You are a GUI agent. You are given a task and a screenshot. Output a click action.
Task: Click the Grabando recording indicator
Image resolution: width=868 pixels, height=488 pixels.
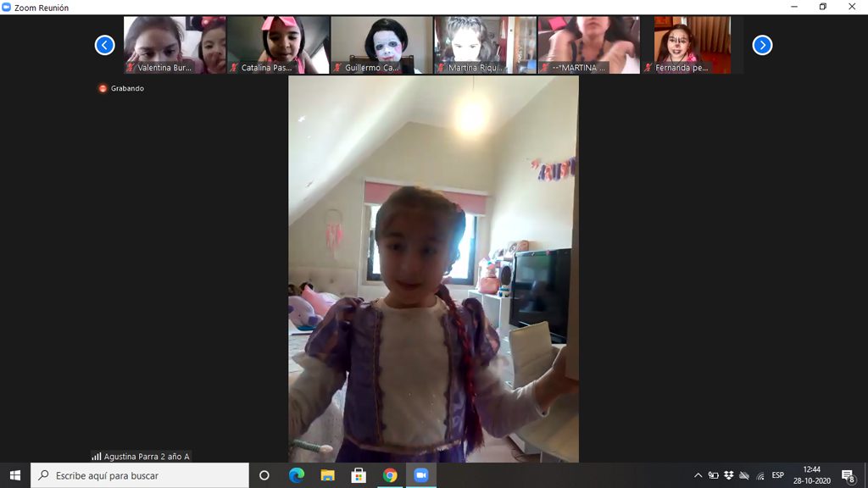[x=121, y=88]
